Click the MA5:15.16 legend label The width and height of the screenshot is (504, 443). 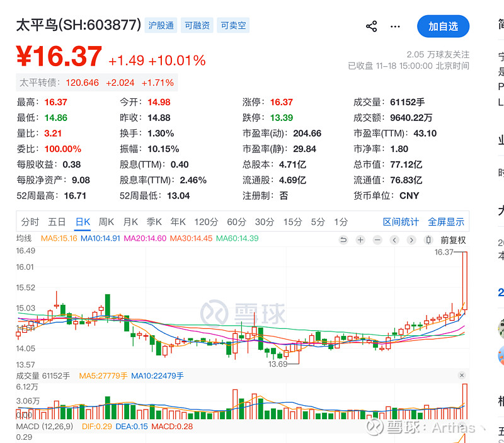tap(59, 238)
